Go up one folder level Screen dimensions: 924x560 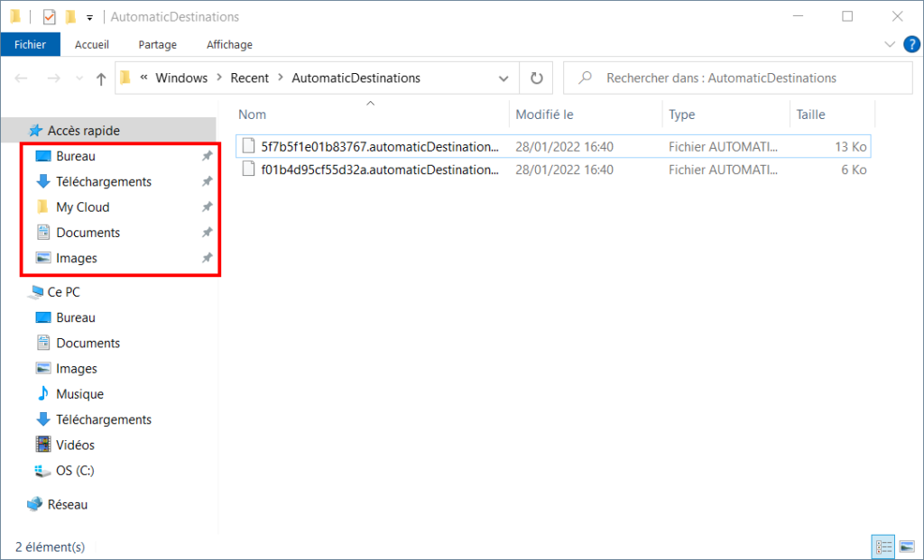coord(101,78)
